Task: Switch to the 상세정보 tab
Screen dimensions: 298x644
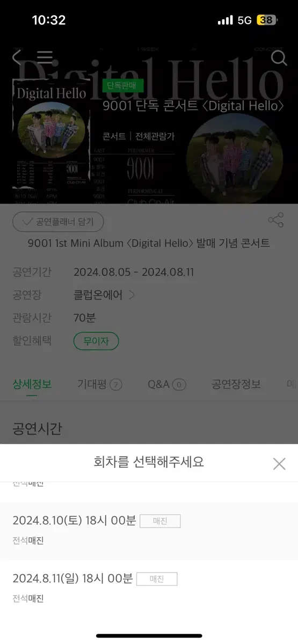Action: (x=32, y=384)
